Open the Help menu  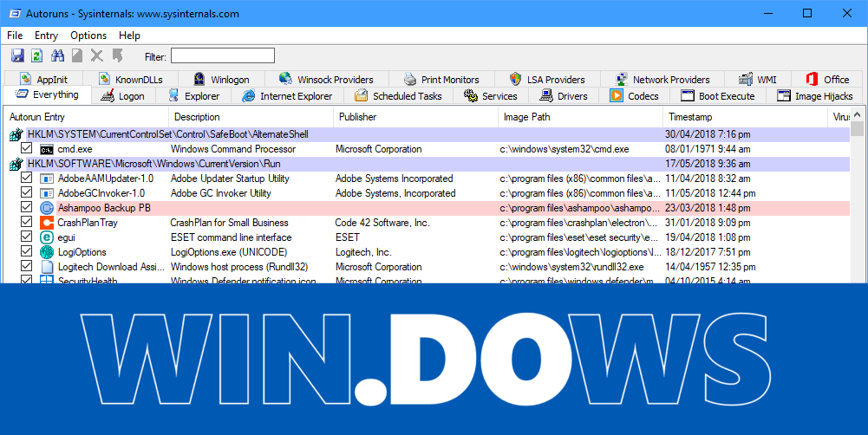pos(129,36)
